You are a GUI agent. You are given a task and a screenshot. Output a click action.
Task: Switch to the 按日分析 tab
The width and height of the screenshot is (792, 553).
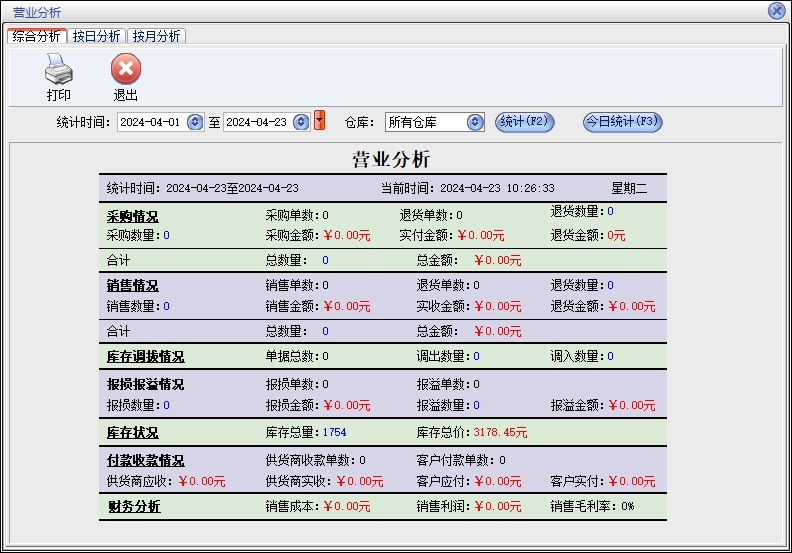[x=96, y=36]
